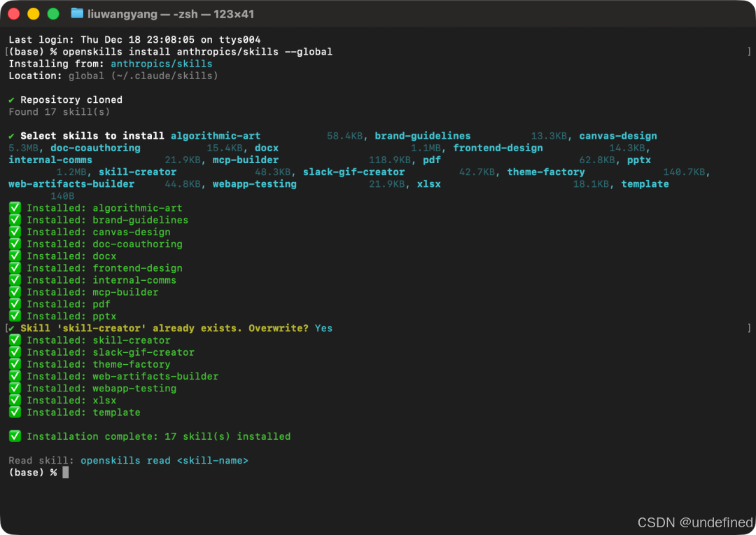The width and height of the screenshot is (756, 535).
Task: Click the green checkmark beside Installed: algorithmic-art
Action: point(15,207)
